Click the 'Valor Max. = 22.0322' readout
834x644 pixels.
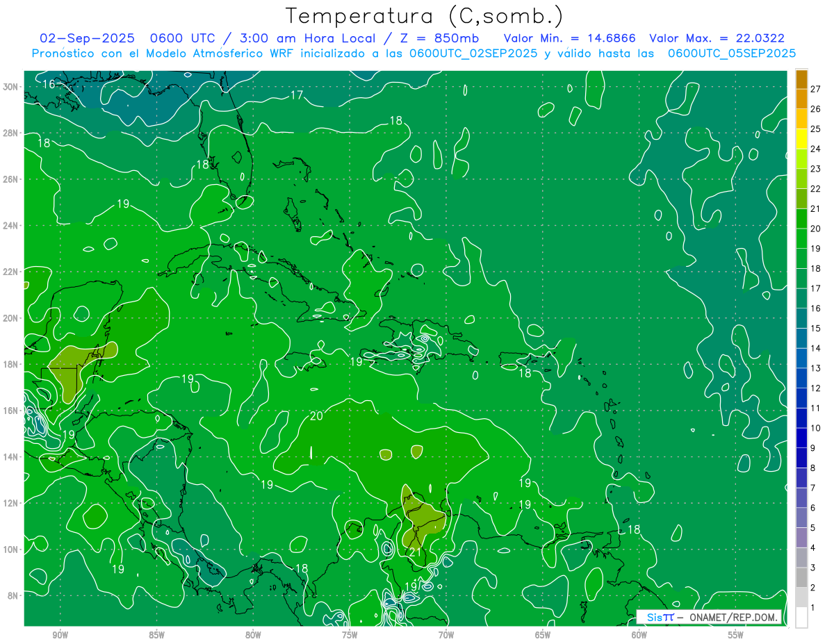point(717,38)
